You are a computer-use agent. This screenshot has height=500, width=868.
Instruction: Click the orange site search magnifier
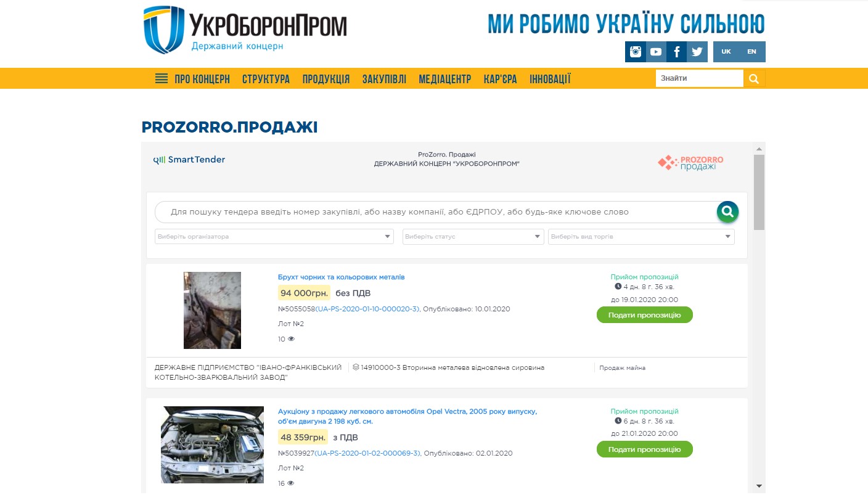point(755,78)
